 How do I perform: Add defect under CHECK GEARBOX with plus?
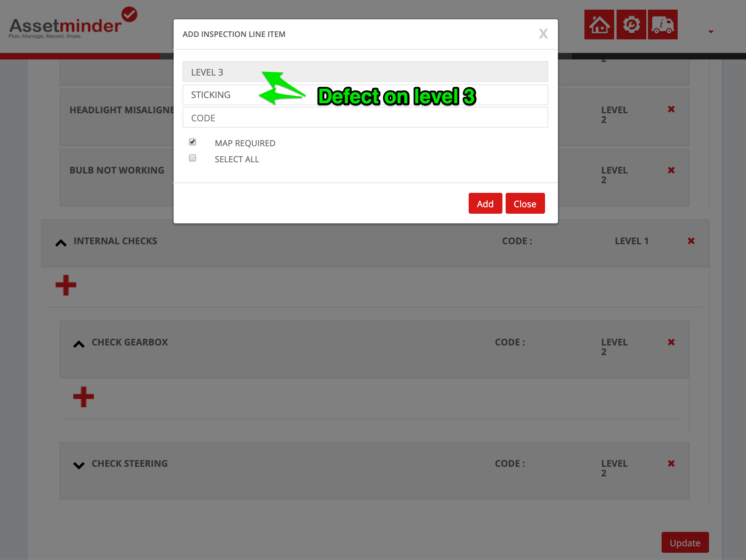click(x=84, y=397)
